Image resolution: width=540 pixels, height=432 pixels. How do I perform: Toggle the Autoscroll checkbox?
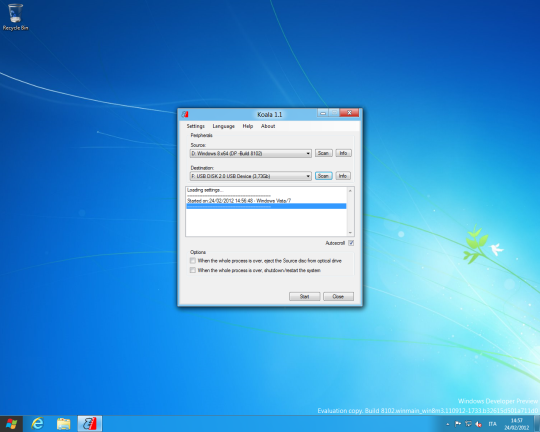351,243
